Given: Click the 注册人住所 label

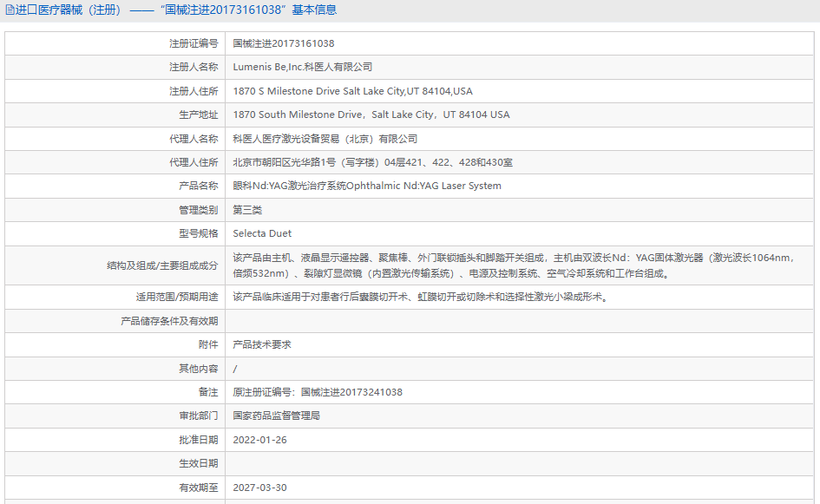Looking at the screenshot, I should tap(194, 91).
